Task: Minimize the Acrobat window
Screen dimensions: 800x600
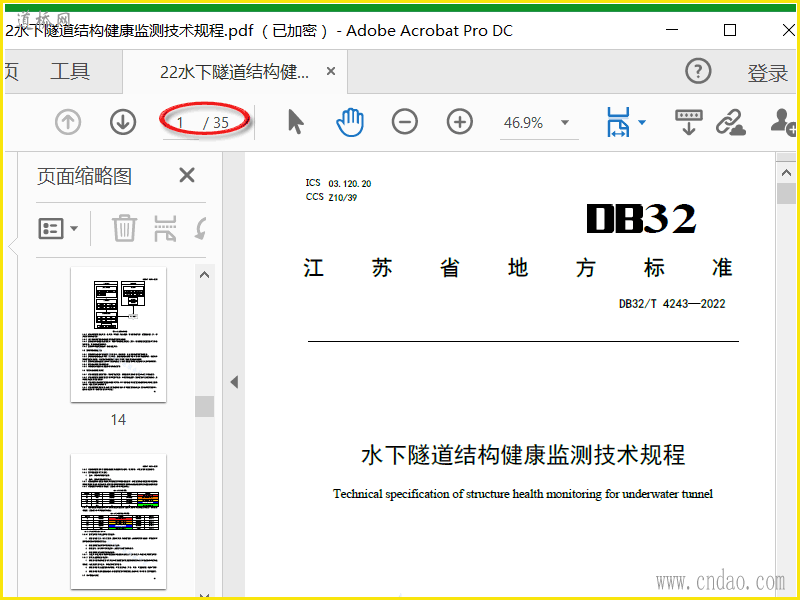Action: point(672,30)
